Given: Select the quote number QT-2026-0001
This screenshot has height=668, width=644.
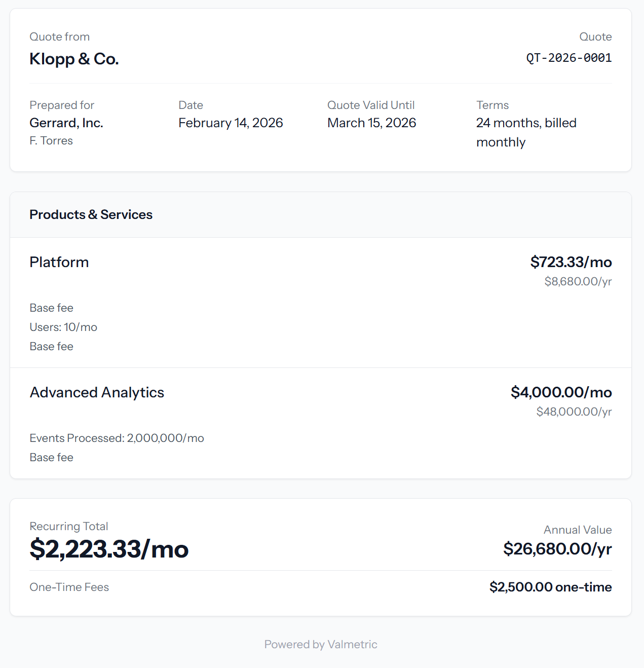Looking at the screenshot, I should coord(569,58).
